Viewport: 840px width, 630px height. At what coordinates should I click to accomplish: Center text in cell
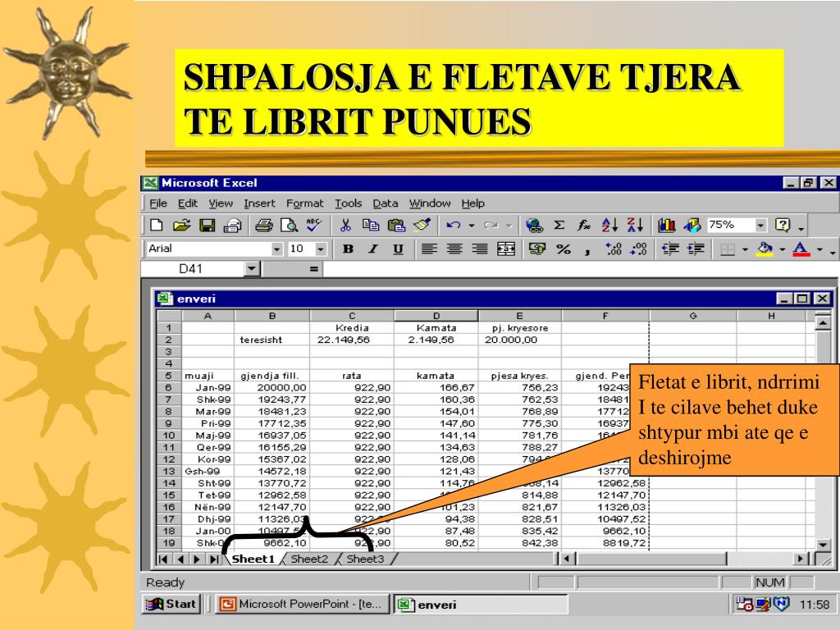pyautogui.click(x=454, y=249)
